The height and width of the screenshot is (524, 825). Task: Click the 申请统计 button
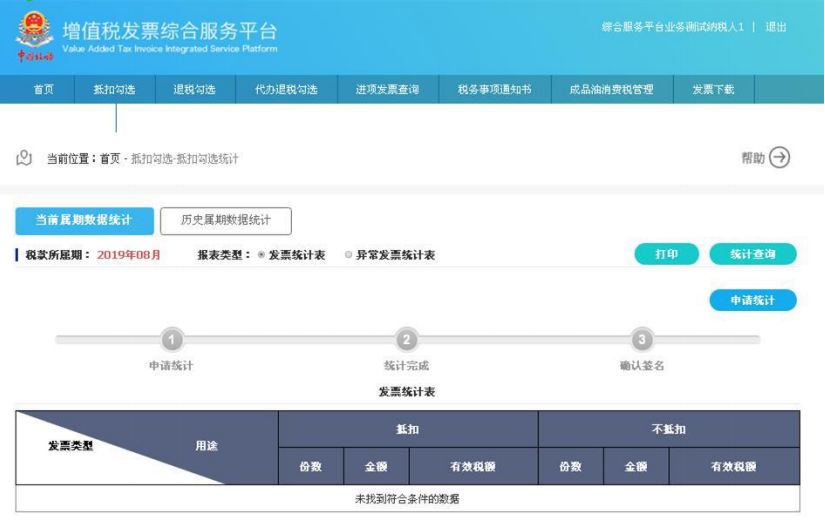pos(753,300)
